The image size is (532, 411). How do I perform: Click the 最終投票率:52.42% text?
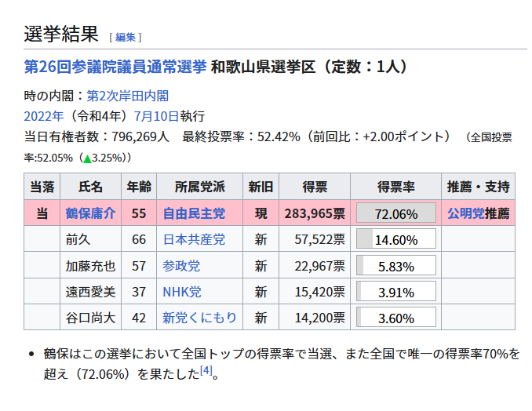click(241, 136)
